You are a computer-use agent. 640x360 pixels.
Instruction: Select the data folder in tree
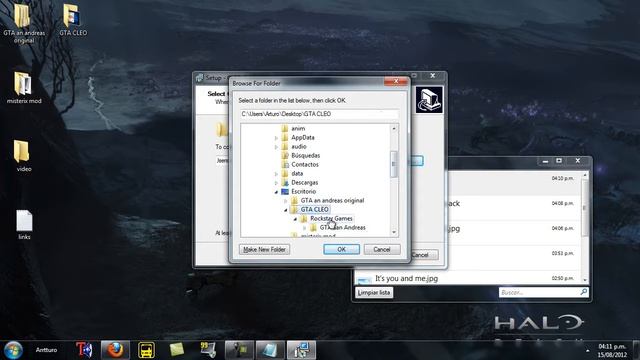tap(297, 173)
